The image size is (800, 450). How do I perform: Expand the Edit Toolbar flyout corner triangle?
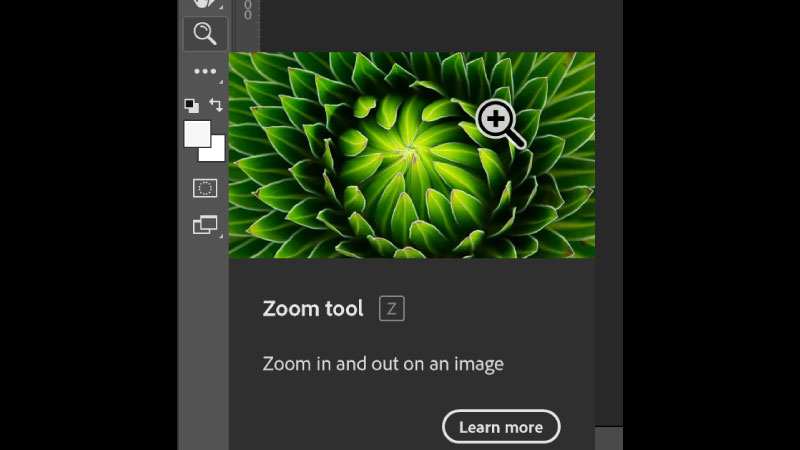(221, 82)
